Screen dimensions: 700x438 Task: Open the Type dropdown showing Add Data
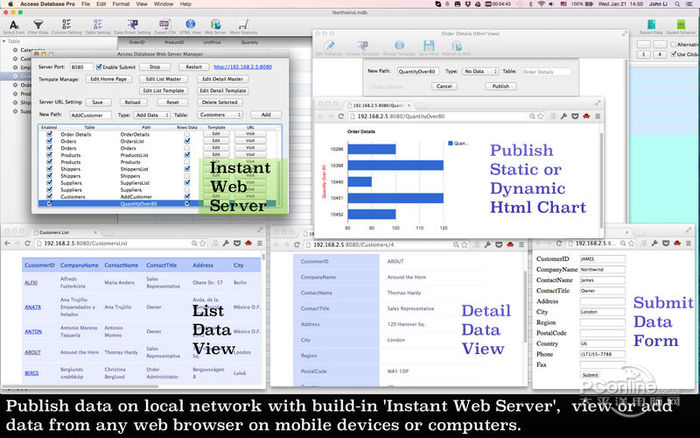[x=152, y=115]
